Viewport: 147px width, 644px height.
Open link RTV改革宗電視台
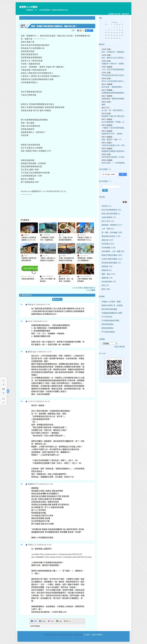[x=108, y=332]
